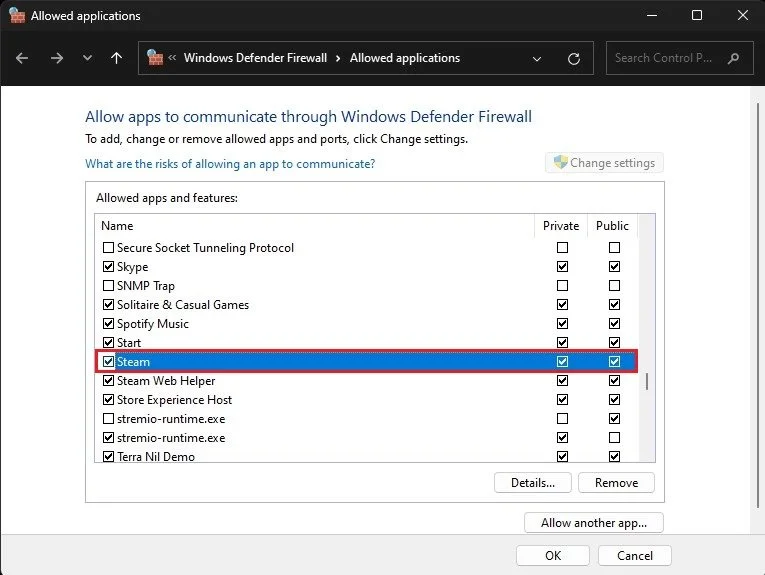Go forward with the right arrow
The image size is (765, 575).
[57, 59]
